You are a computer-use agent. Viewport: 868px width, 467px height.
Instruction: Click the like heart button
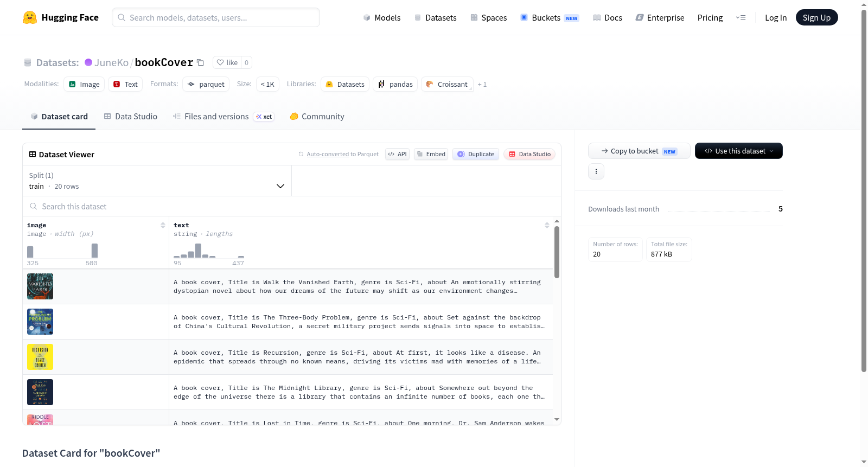[x=227, y=62]
